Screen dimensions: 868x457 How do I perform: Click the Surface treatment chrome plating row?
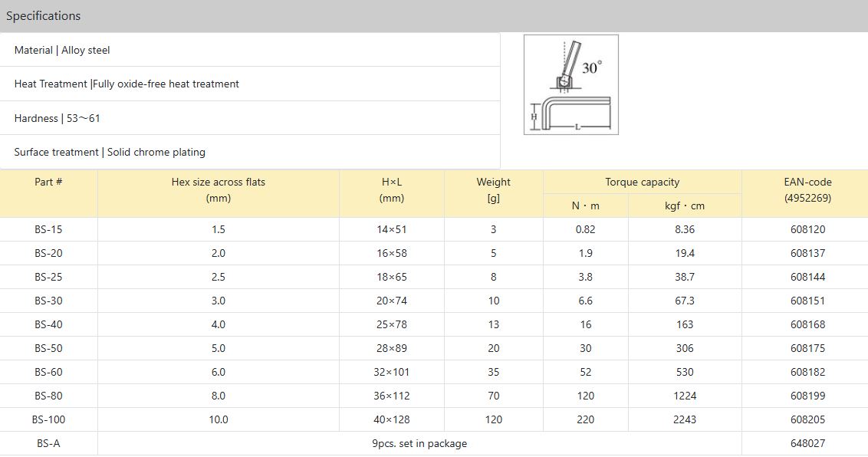coord(110,152)
